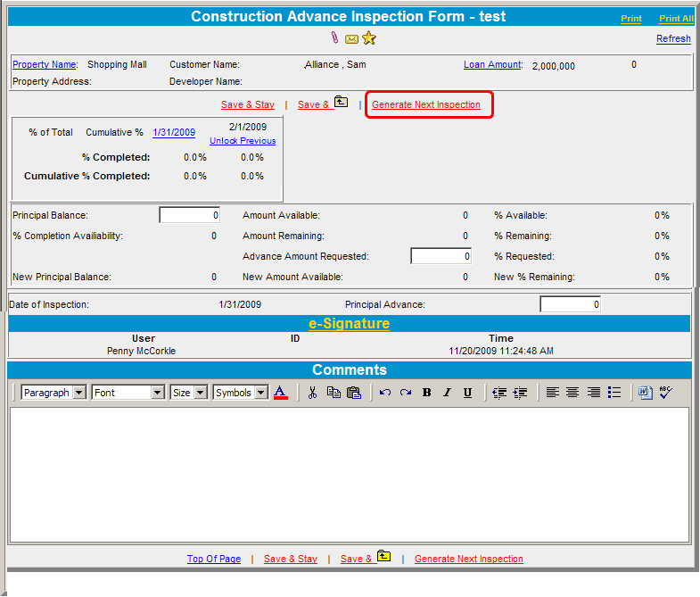Open the 1/31/2009 inspection date link

point(174,132)
